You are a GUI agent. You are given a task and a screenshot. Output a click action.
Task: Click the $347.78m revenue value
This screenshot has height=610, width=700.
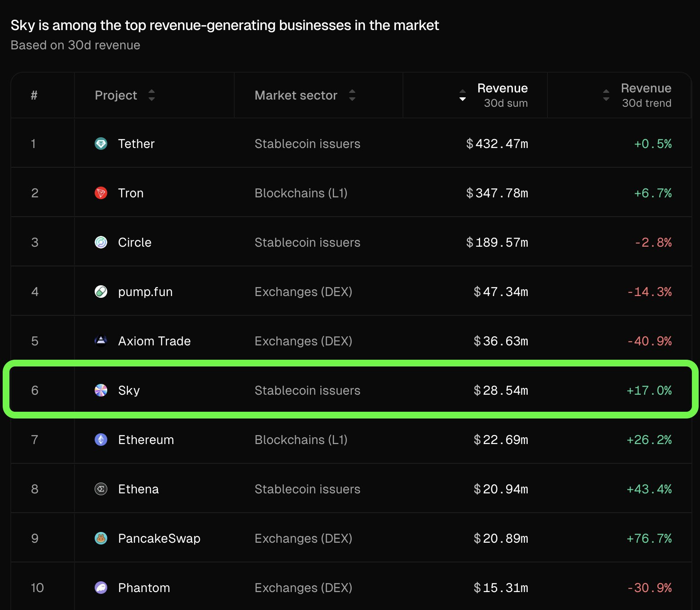click(x=497, y=193)
